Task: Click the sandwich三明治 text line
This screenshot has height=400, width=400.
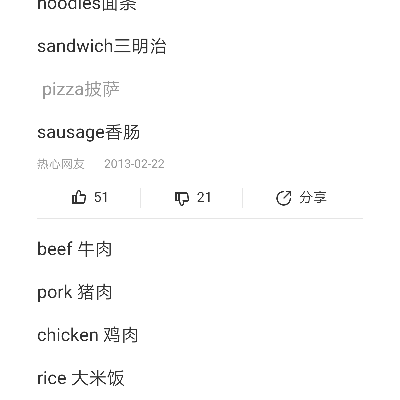Action: pyautogui.click(x=102, y=46)
